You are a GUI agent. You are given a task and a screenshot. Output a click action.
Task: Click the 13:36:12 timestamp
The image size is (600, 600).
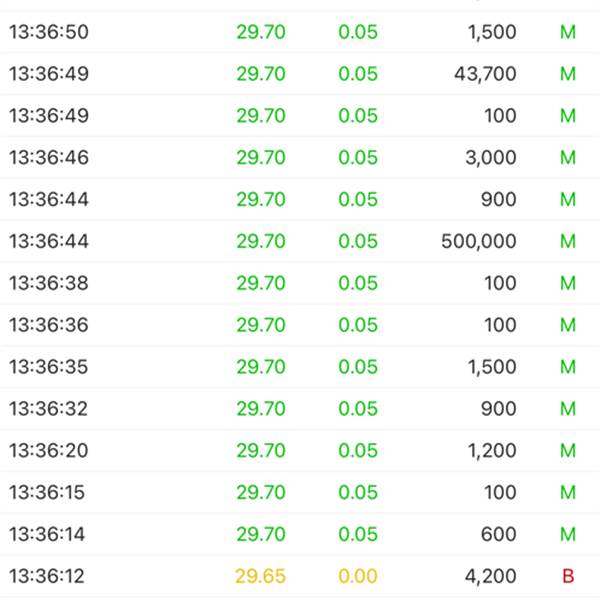(47, 576)
